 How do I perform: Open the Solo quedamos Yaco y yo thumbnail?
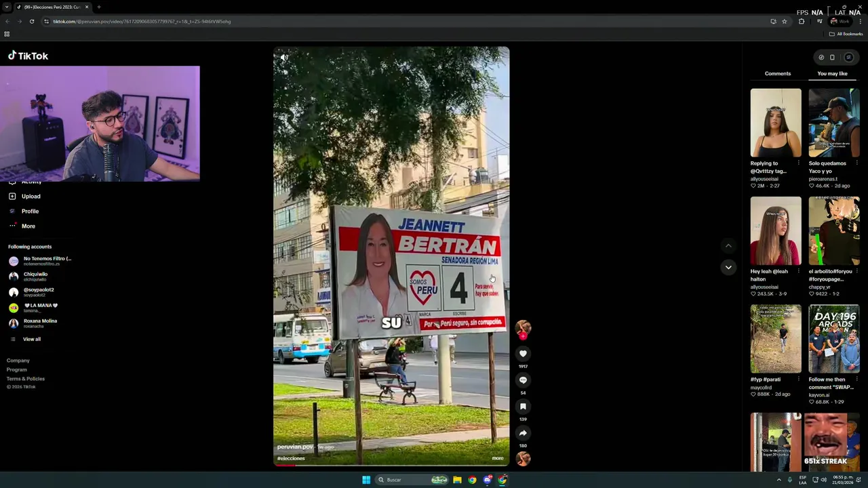pyautogui.click(x=834, y=123)
